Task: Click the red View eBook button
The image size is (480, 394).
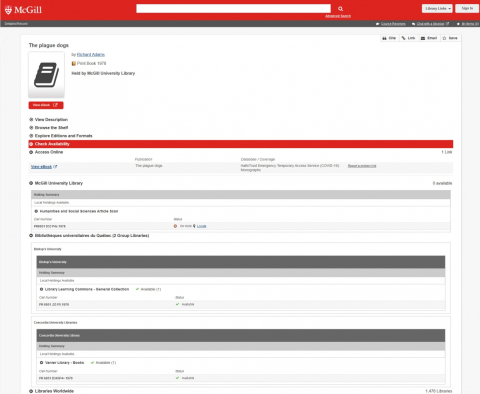Action: pyautogui.click(x=46, y=105)
